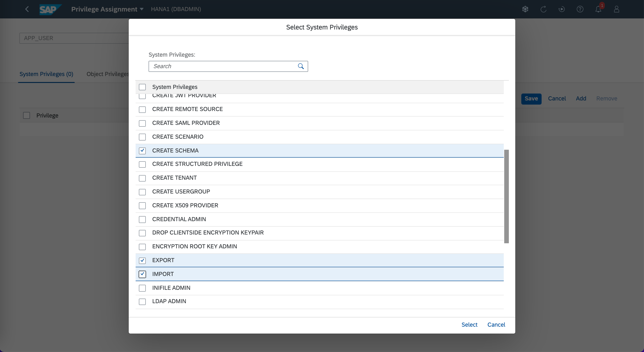Click the Select button in dialog
Screen dimensions: 644x352
click(x=469, y=325)
